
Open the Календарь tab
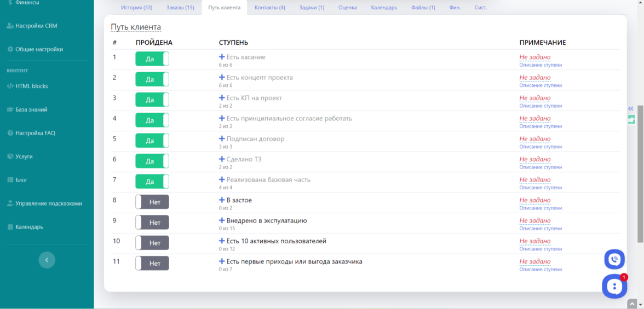(x=384, y=8)
